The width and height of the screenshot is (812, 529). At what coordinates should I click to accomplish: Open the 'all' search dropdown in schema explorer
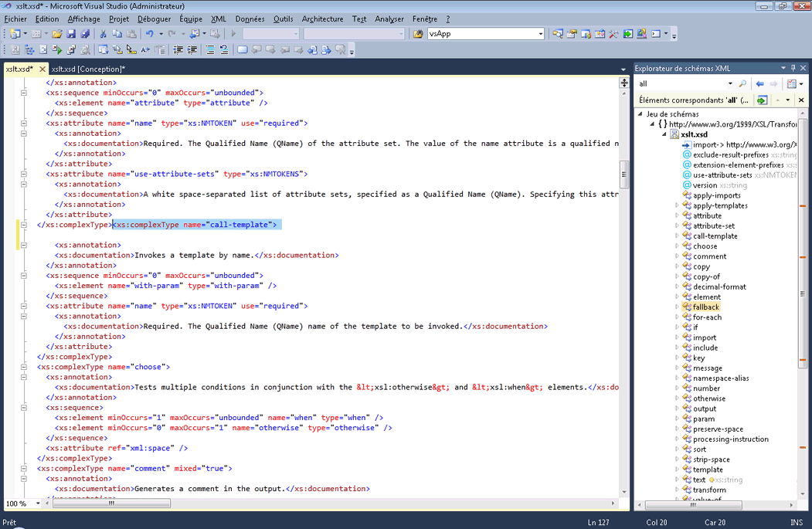coord(730,84)
